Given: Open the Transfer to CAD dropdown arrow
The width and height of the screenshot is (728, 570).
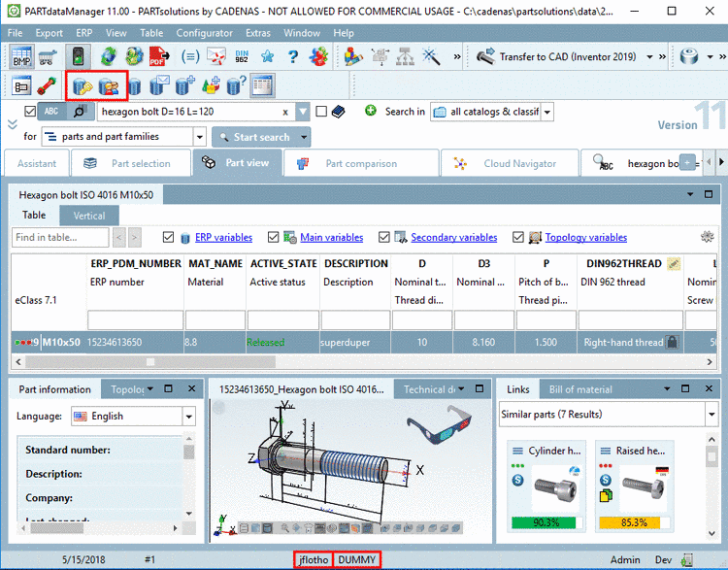Looking at the screenshot, I should click(x=649, y=56).
